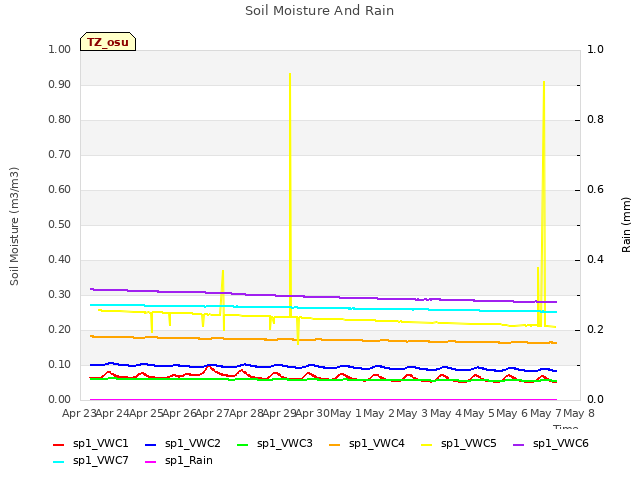The image size is (640, 480).
Task: Select the sp1_VWC3 legend entry
Action: tap(275, 444)
